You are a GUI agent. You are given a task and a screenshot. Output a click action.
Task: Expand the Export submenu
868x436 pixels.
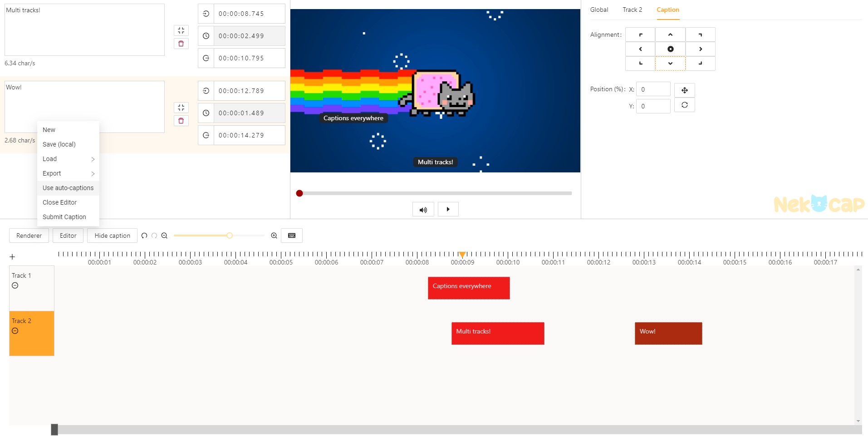coord(68,173)
